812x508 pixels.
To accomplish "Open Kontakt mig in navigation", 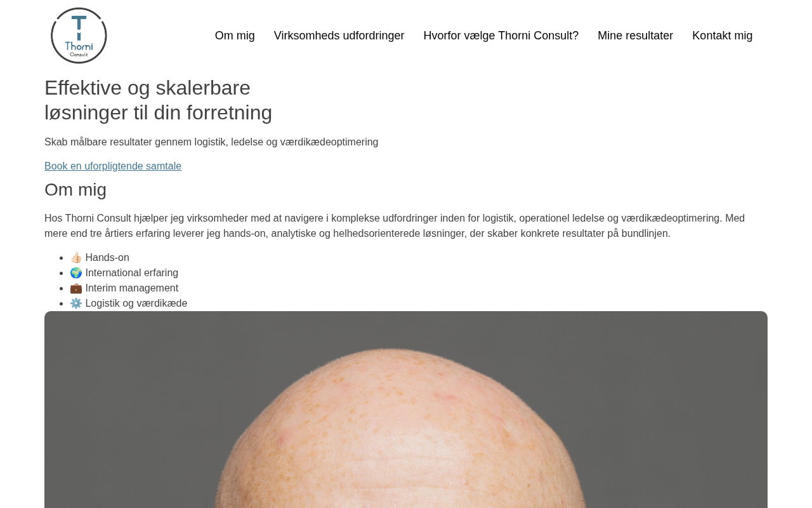I will [722, 36].
